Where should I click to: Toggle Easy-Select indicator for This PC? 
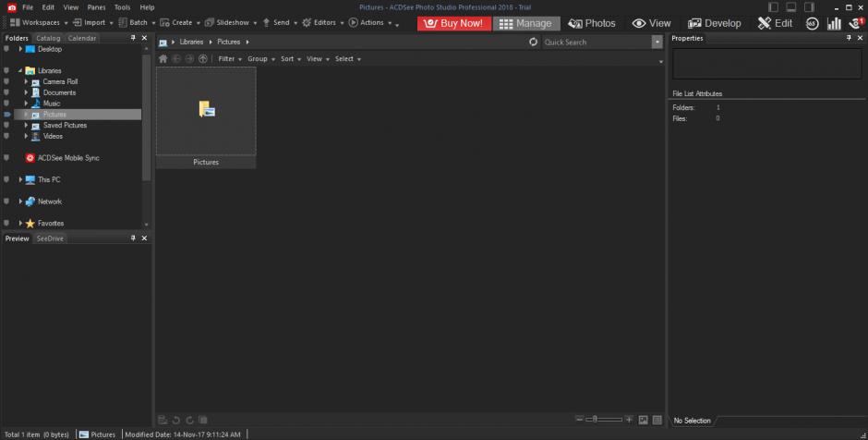pos(6,179)
